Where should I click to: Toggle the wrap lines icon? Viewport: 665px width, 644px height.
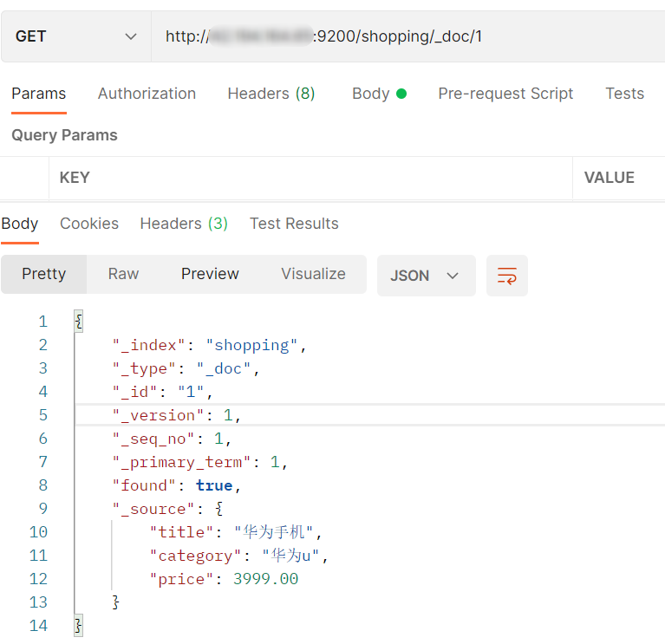tap(506, 276)
